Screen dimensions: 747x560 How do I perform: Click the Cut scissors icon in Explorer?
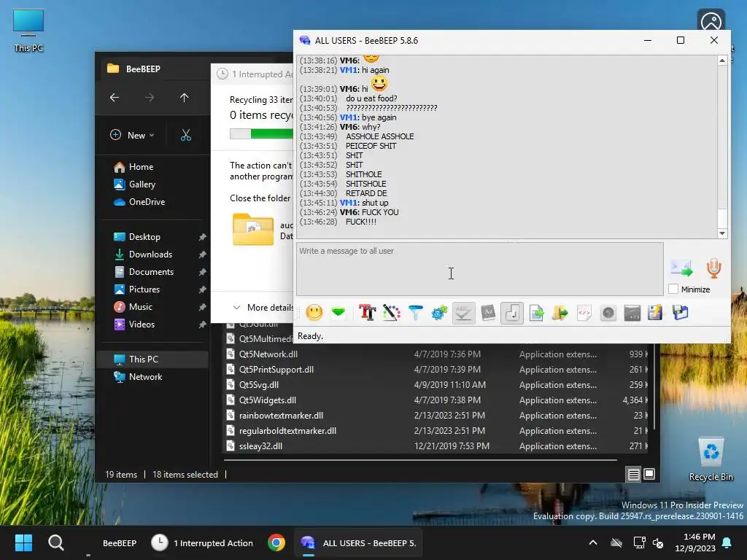tap(186, 135)
